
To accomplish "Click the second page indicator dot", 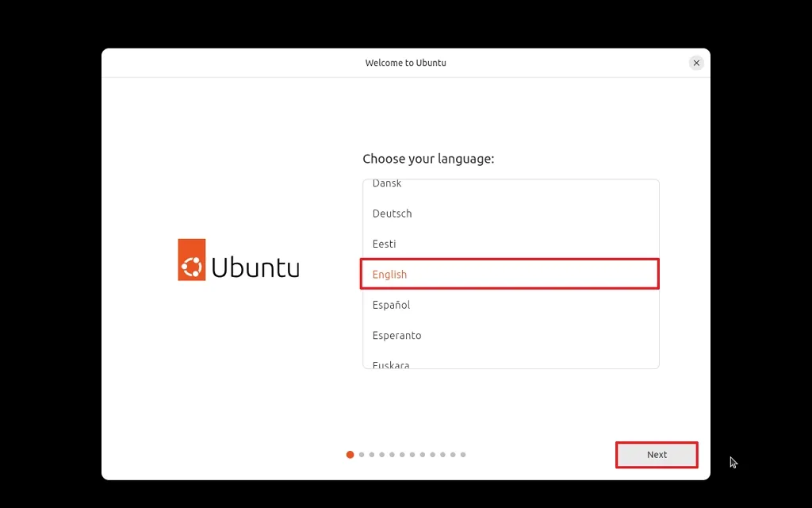I will tap(361, 455).
